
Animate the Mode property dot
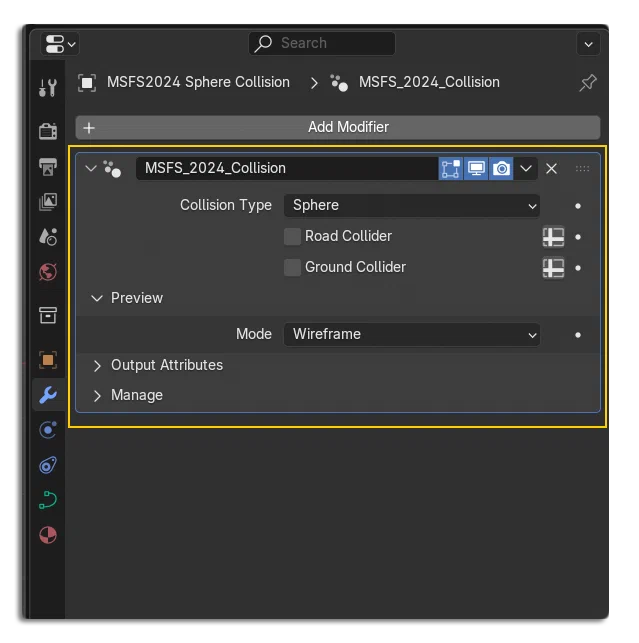578,335
